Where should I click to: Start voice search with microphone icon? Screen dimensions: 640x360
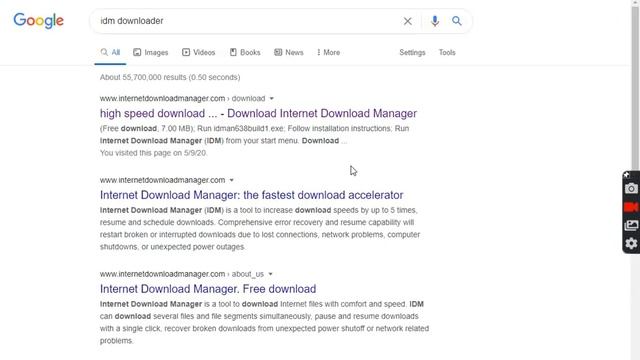pyautogui.click(x=435, y=21)
